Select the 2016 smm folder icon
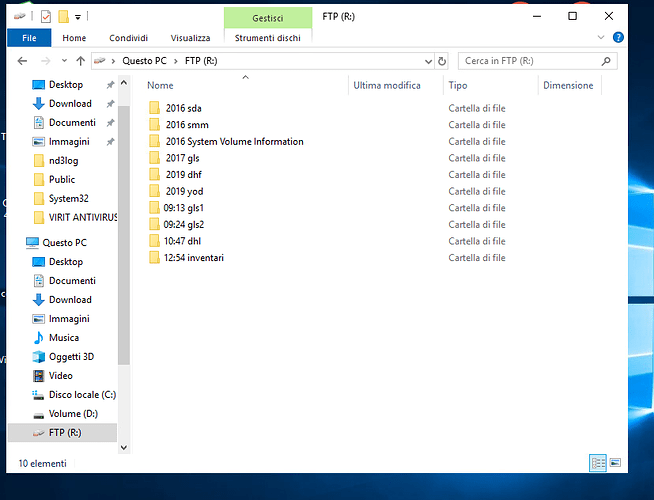This screenshot has width=654, height=500. tap(154, 125)
